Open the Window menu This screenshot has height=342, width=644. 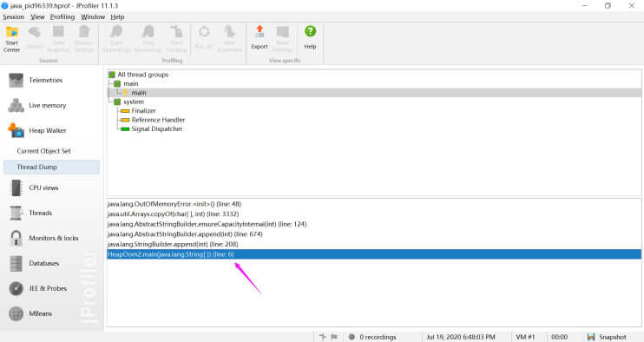point(93,16)
